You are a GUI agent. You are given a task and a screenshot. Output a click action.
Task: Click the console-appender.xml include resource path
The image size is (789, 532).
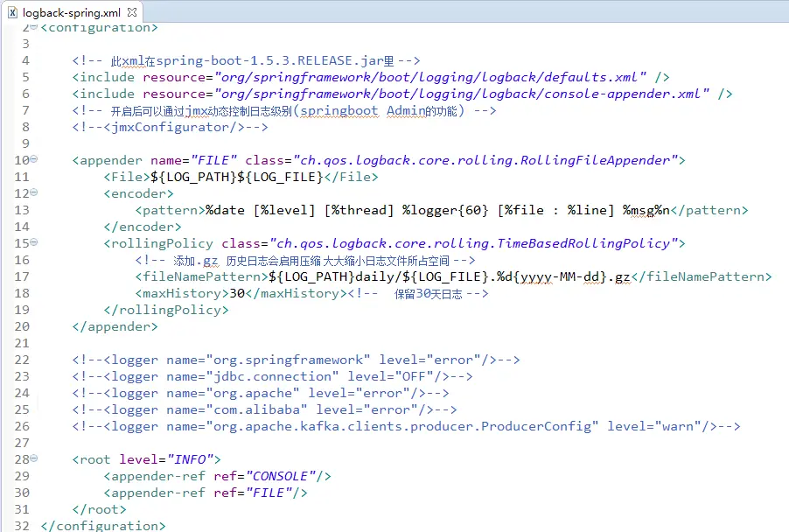[462, 94]
